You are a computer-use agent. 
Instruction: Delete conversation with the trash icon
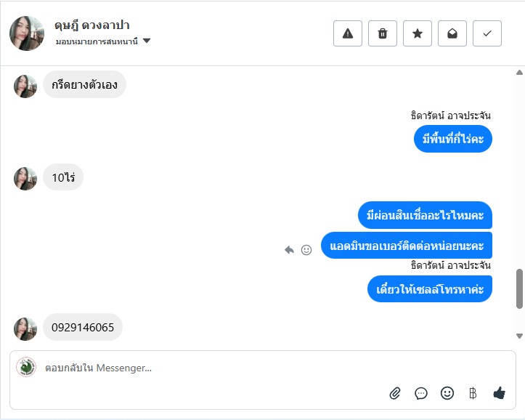click(x=383, y=33)
